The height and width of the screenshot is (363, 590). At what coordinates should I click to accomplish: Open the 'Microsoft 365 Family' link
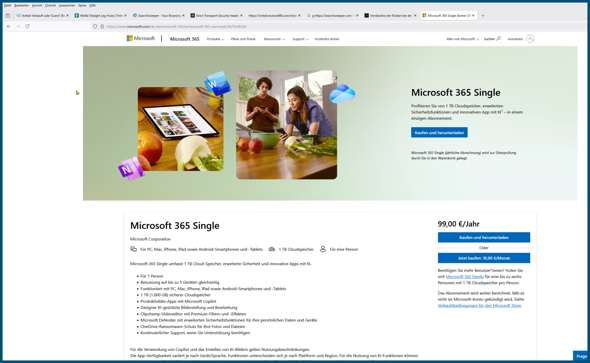tap(464, 276)
